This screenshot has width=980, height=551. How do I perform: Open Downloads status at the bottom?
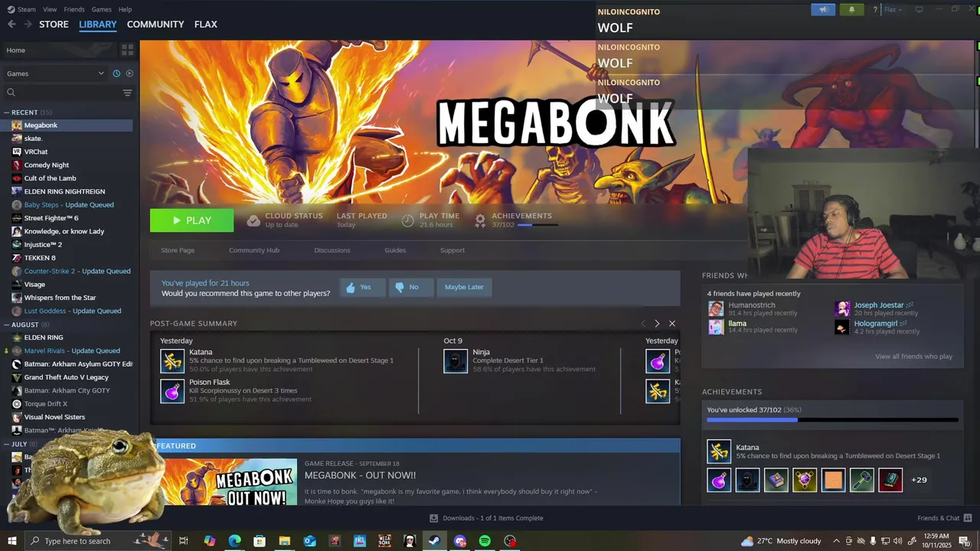coord(486,518)
